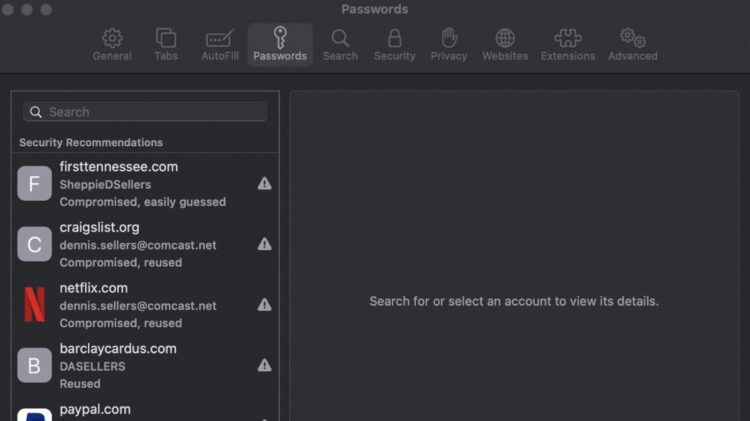Select the Passwords key icon tab

click(x=280, y=45)
